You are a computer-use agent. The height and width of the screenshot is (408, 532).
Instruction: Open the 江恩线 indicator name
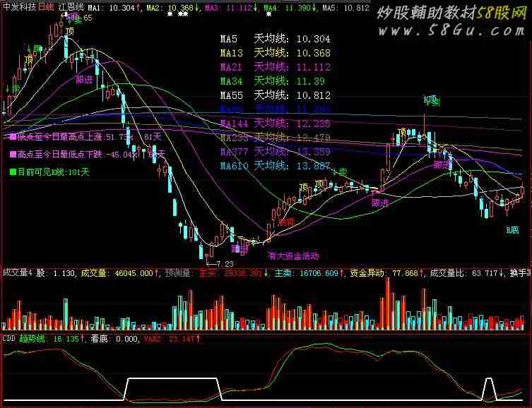(71, 7)
